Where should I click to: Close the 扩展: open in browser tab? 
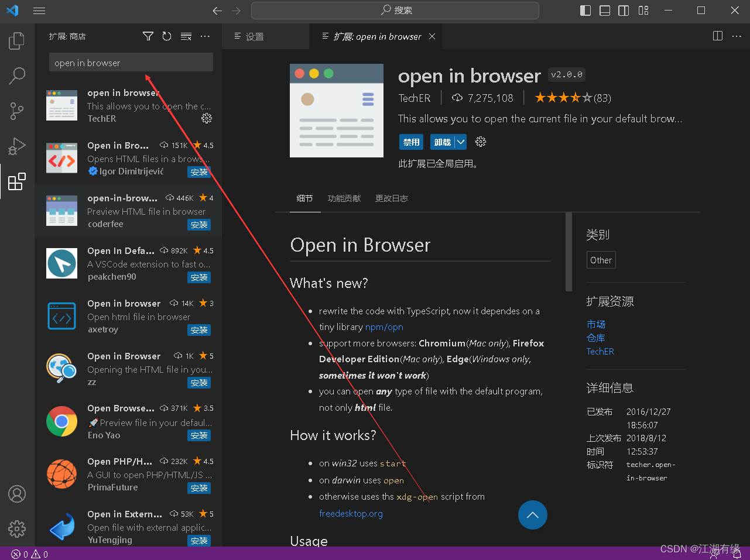(x=432, y=36)
